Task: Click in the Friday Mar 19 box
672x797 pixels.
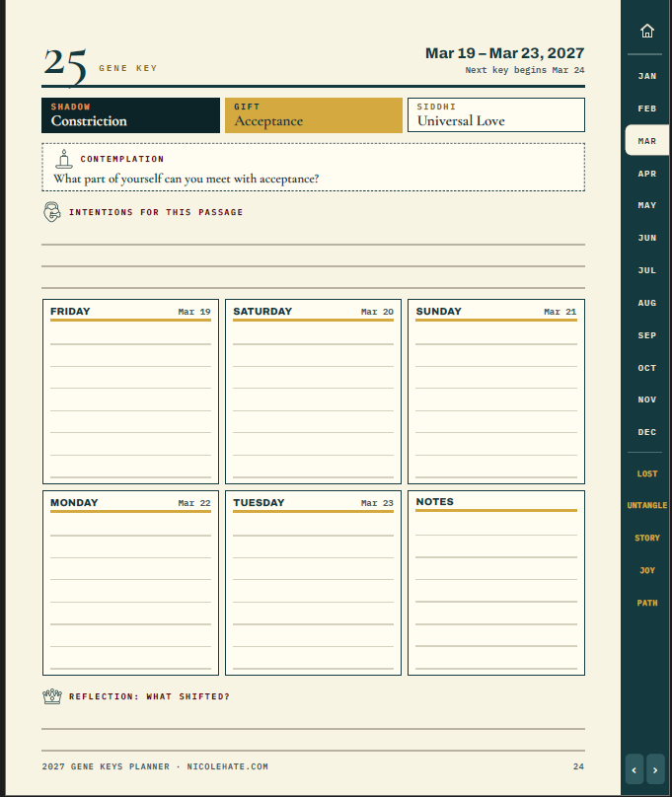Action: point(130,392)
